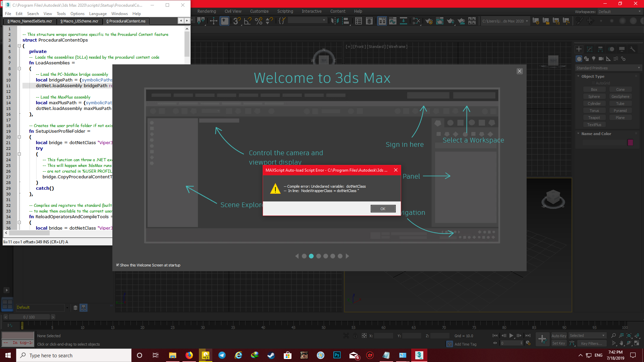Open the object color swatch
This screenshot has width=644, height=362.
[x=630, y=142]
